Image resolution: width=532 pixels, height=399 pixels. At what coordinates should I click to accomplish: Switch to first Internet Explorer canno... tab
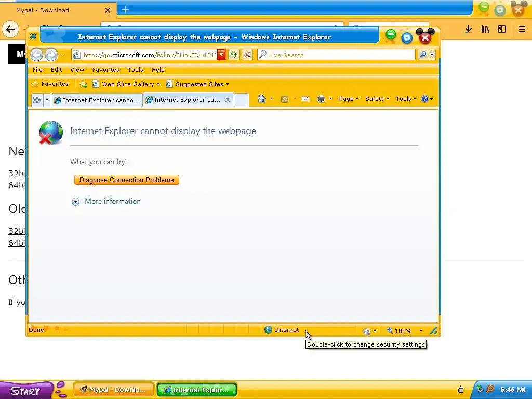click(x=97, y=100)
